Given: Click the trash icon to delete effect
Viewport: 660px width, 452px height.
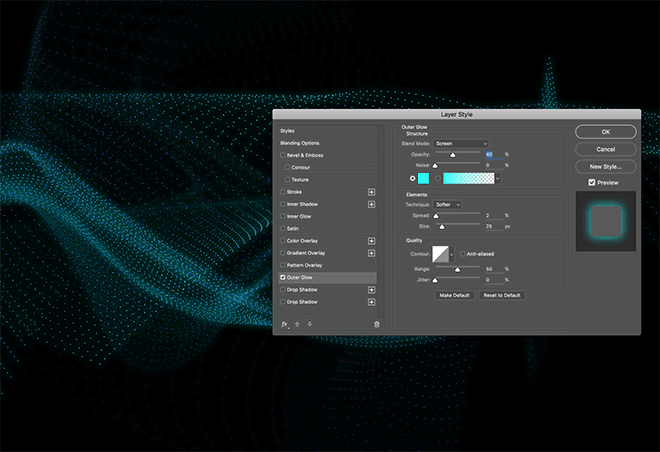Looking at the screenshot, I should click(x=377, y=324).
